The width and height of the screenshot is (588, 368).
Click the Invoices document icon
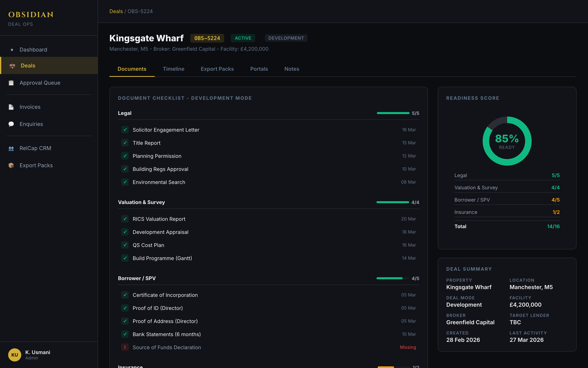[11, 107]
